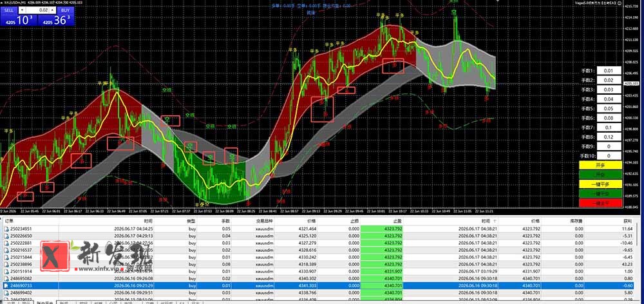Image resolution: width=644 pixels, height=304 pixels.
Task: Click the profit value -10.46
Action: click(x=627, y=243)
